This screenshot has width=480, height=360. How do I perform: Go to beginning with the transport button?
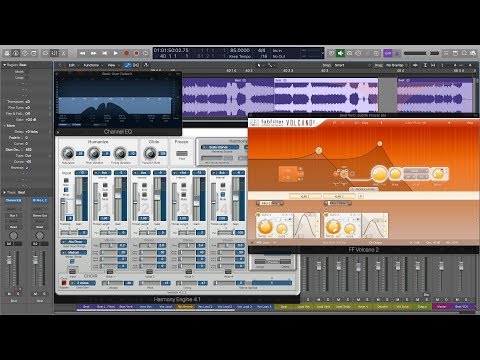point(104,53)
